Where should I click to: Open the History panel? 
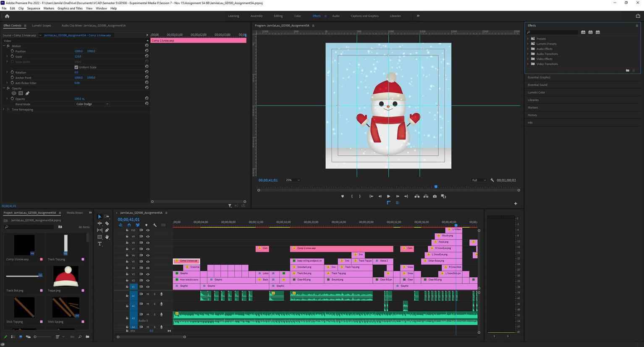[532, 115]
